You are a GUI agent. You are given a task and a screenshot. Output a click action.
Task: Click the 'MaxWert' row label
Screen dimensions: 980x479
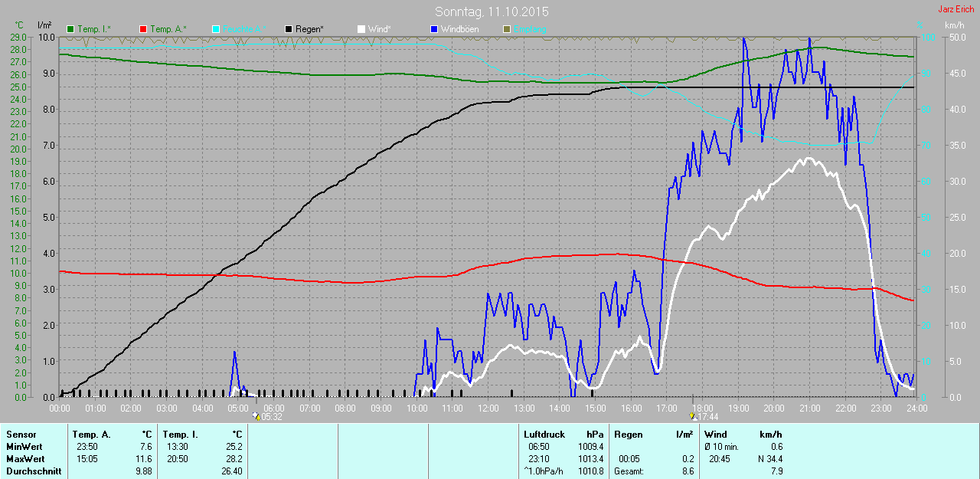(24, 459)
